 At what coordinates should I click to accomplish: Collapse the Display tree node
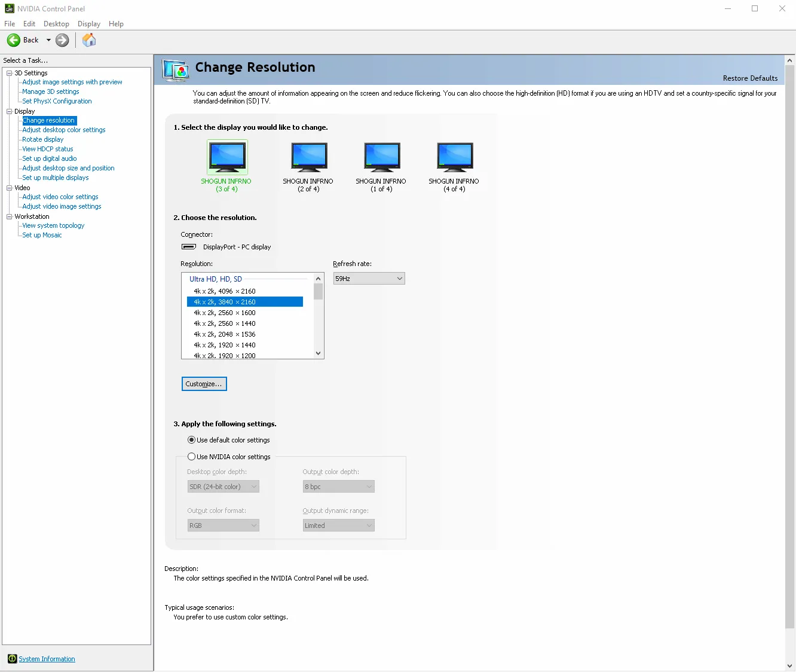coord(10,111)
